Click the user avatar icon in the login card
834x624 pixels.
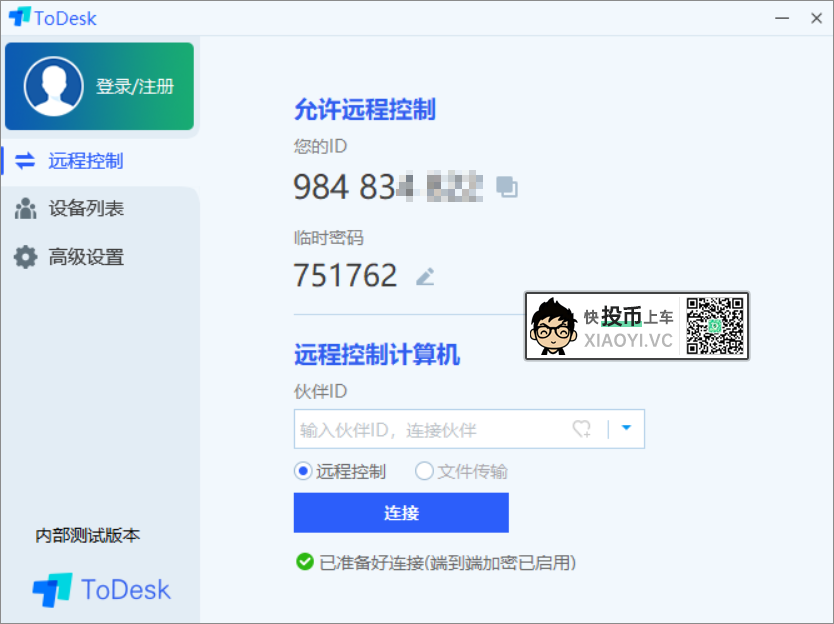tap(54, 86)
